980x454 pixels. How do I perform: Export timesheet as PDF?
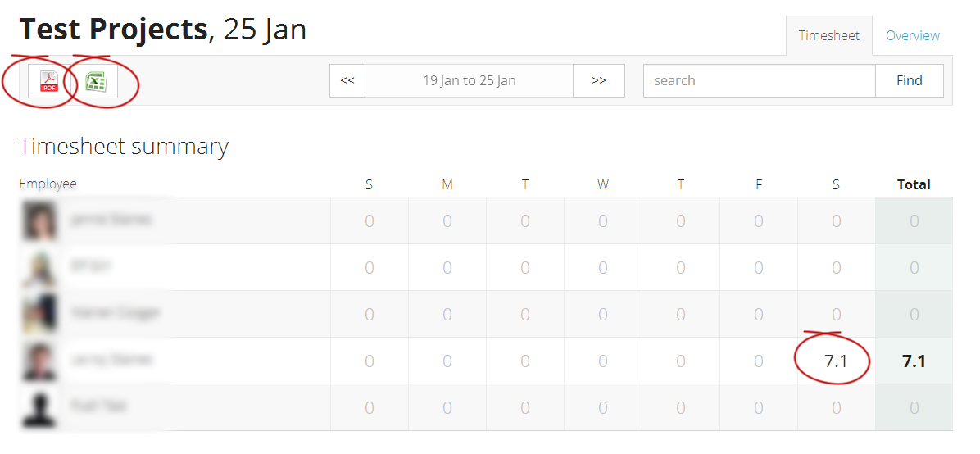48,81
